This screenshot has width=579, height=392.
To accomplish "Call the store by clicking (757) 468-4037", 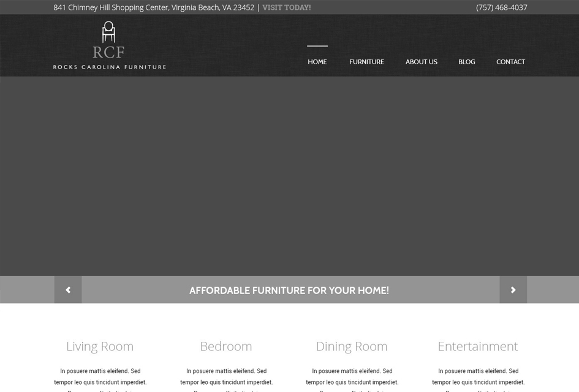I will click(x=501, y=7).
